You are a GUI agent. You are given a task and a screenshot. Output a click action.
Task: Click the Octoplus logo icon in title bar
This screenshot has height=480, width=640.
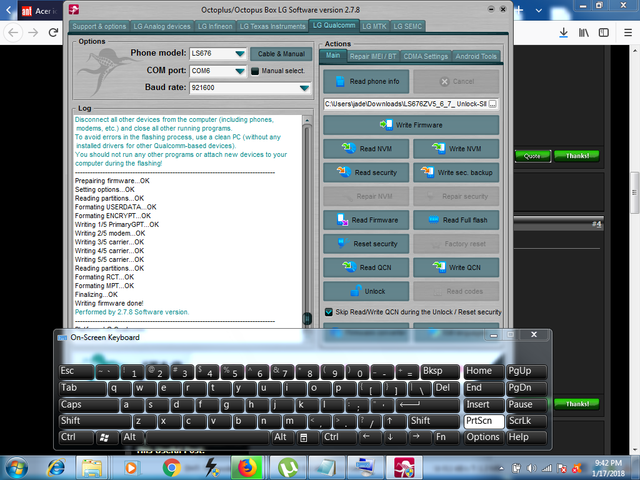(x=74, y=9)
